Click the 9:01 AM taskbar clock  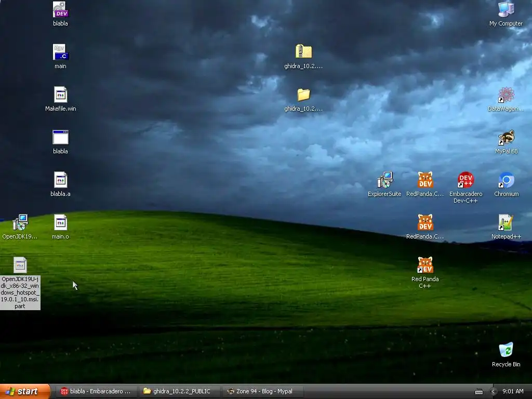point(513,391)
